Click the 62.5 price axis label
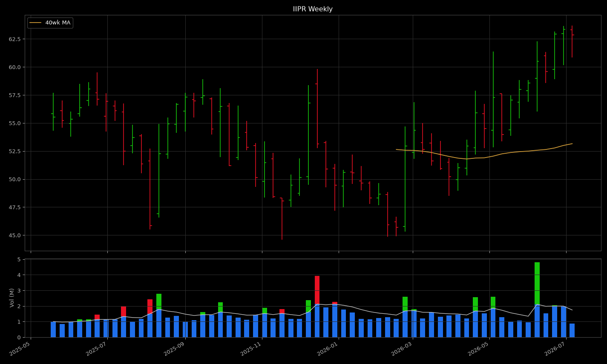This screenshot has height=364, width=607. tap(14, 39)
